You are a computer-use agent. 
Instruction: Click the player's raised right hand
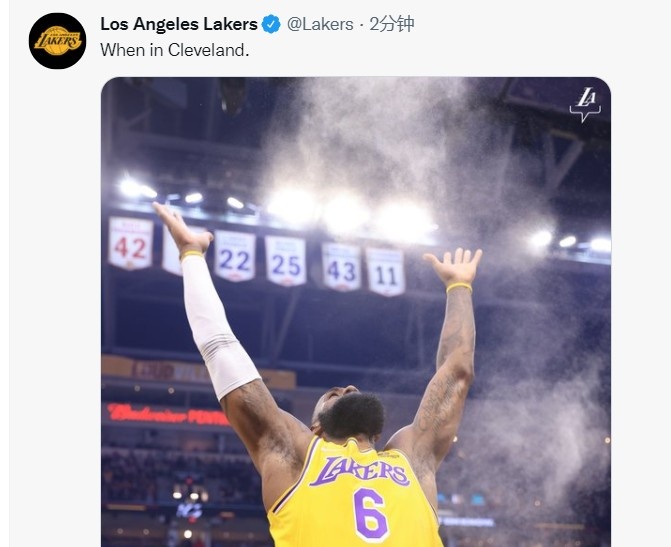point(454,266)
